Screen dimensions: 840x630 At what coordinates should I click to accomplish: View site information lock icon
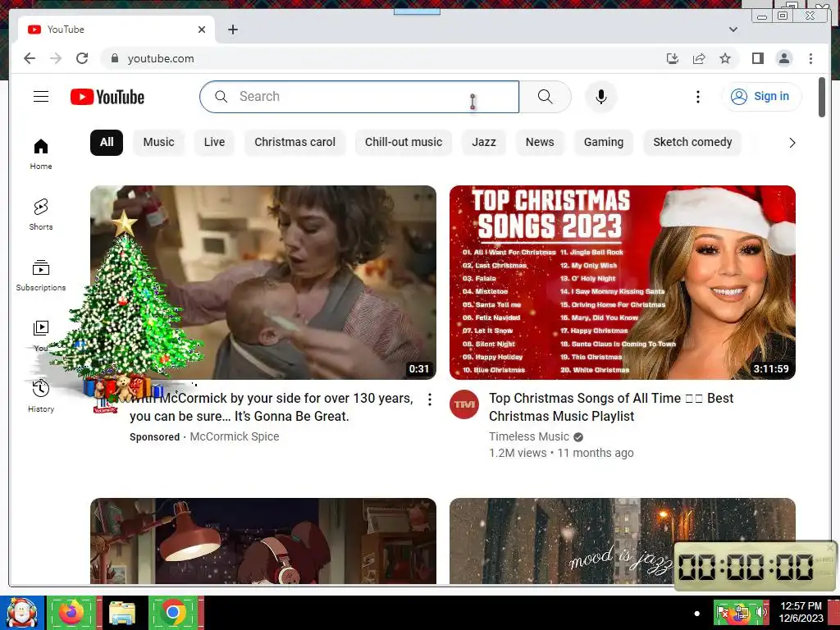[x=114, y=58]
